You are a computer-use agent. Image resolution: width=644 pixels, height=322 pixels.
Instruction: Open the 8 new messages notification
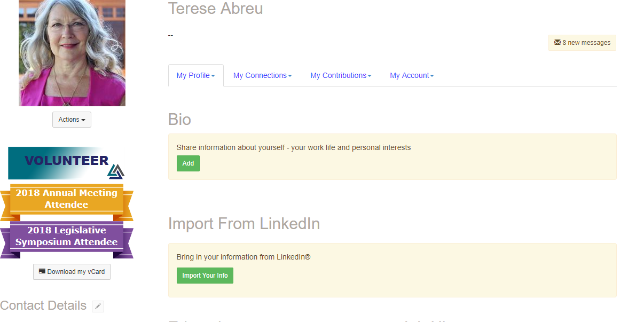(x=582, y=42)
